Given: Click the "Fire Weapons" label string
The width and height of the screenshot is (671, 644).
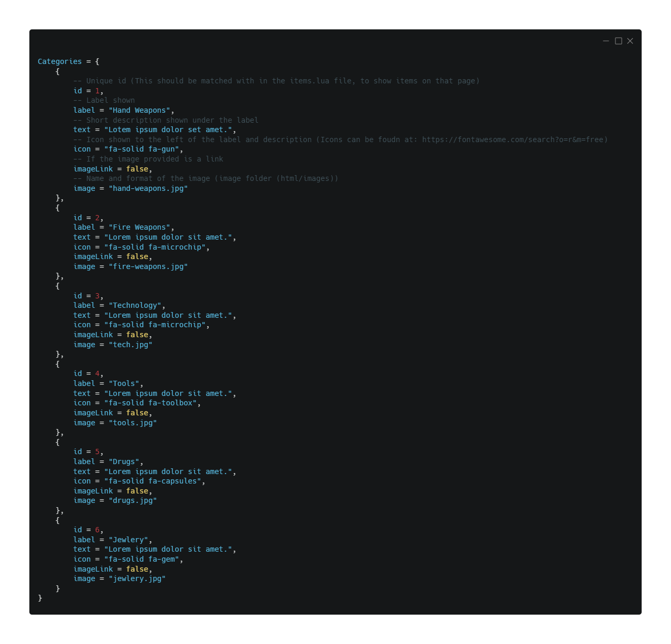Looking at the screenshot, I should (x=139, y=227).
